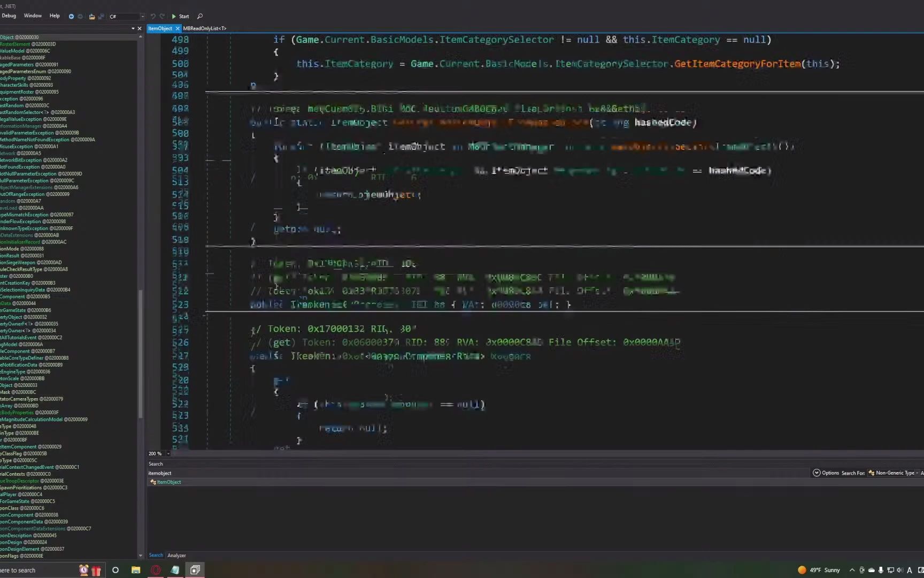This screenshot has height=578, width=924.
Task: Click the magnifier search toolbar icon
Action: [x=200, y=16]
